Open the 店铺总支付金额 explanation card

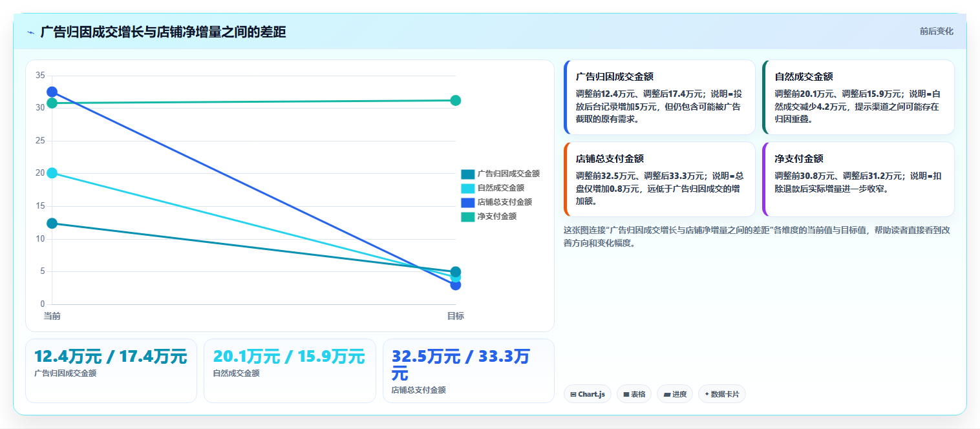[659, 179]
